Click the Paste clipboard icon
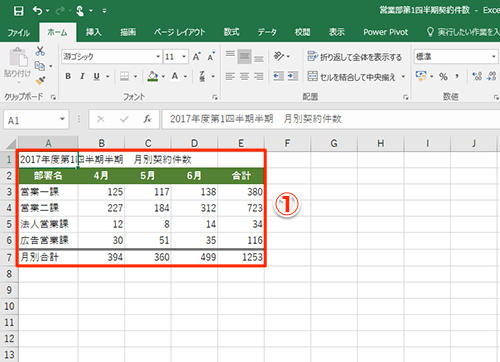This screenshot has height=362, width=500. point(18,57)
